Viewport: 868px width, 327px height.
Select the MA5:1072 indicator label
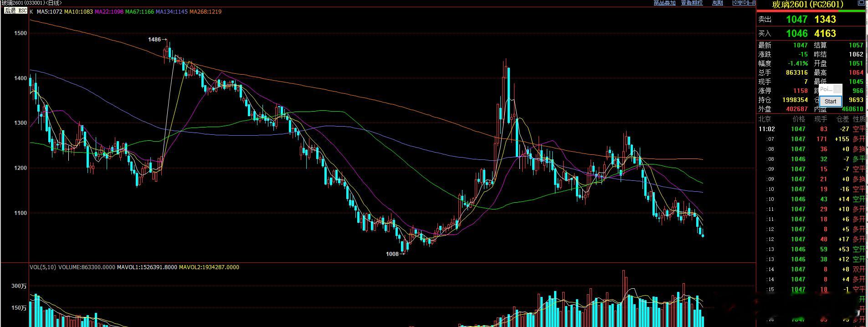[x=49, y=11]
